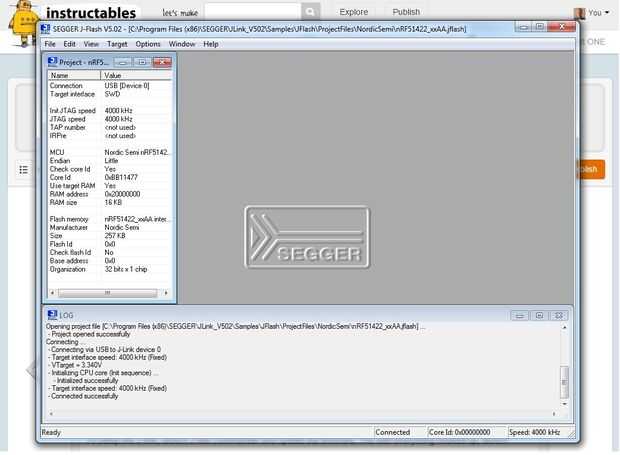Select the Core Id row

click(110, 177)
